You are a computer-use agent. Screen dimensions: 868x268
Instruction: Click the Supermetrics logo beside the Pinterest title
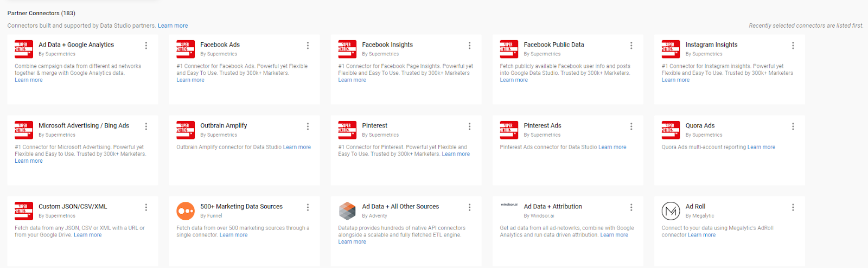coord(347,130)
